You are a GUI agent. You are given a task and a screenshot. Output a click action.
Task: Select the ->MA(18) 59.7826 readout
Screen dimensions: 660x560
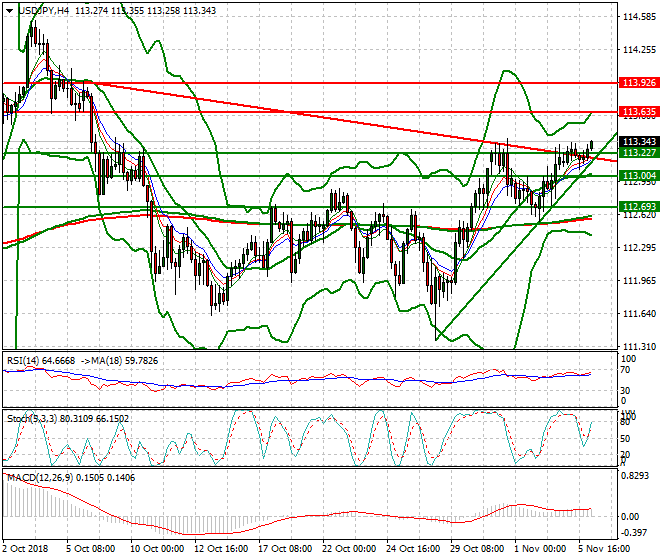click(x=119, y=361)
